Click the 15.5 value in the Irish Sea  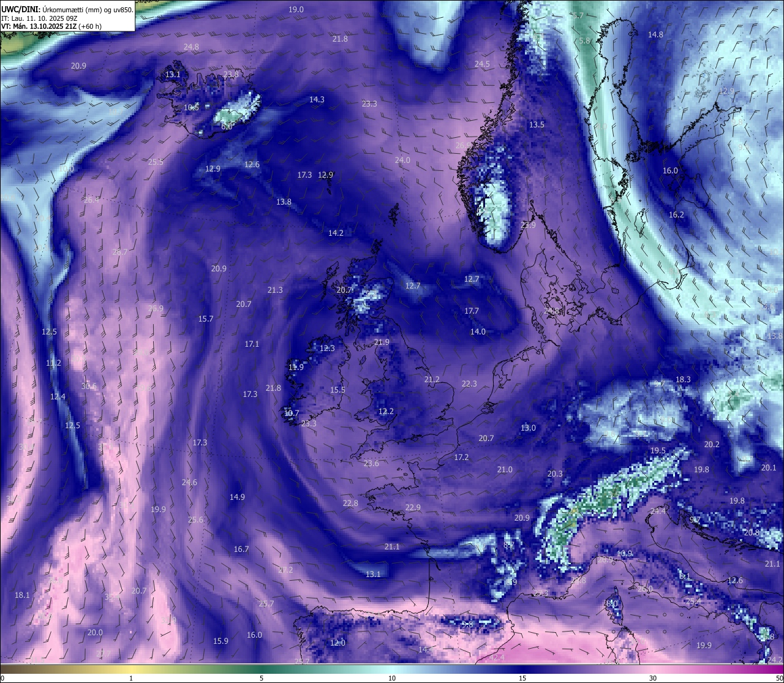point(337,390)
